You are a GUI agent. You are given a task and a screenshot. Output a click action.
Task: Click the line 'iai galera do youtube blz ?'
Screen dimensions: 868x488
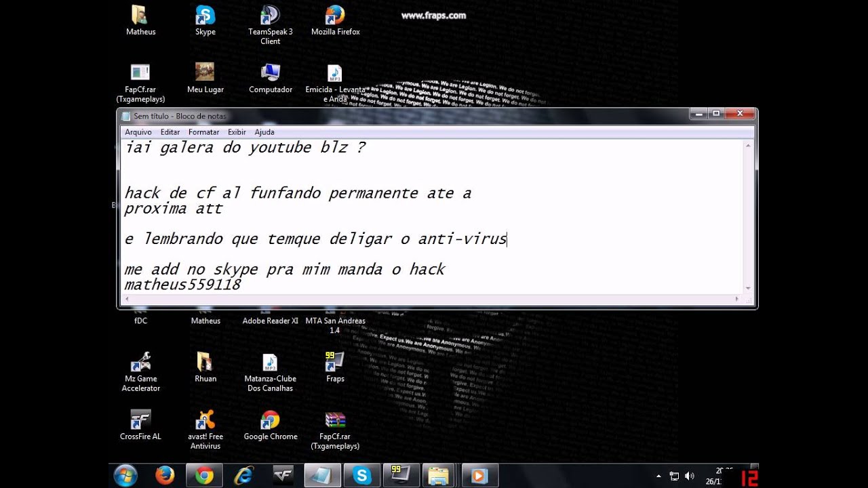[x=245, y=148]
